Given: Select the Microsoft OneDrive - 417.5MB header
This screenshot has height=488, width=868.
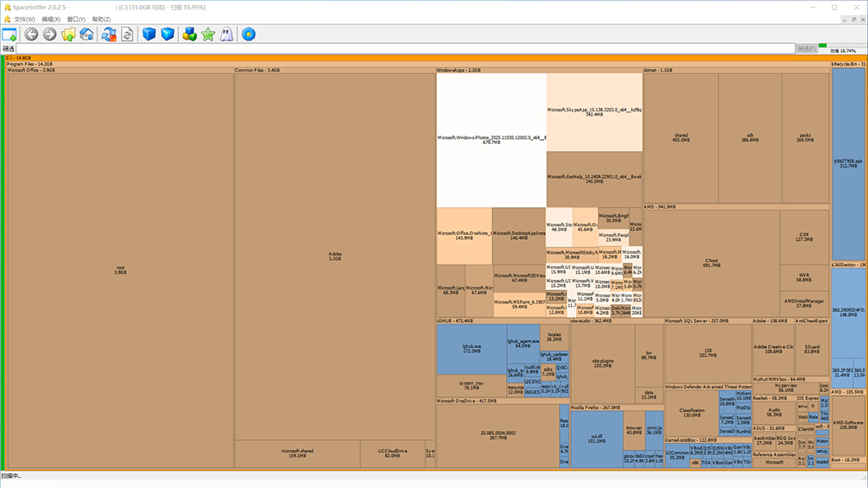Looking at the screenshot, I should (503, 401).
